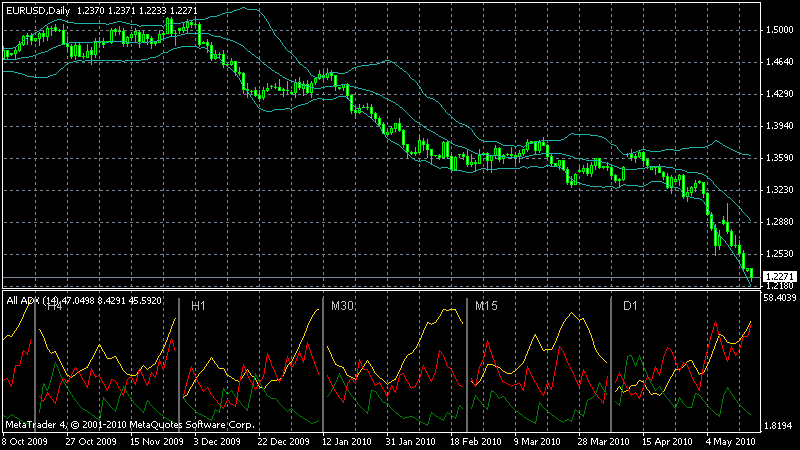800x450 pixels.
Task: Click the 31 Jan 2010 date label
Action: pyautogui.click(x=410, y=442)
